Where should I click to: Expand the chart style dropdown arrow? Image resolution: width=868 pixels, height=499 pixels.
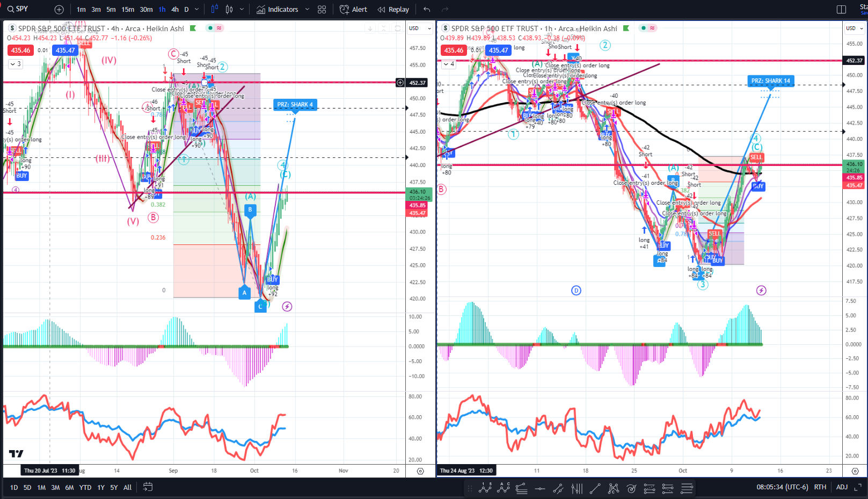[x=242, y=10]
